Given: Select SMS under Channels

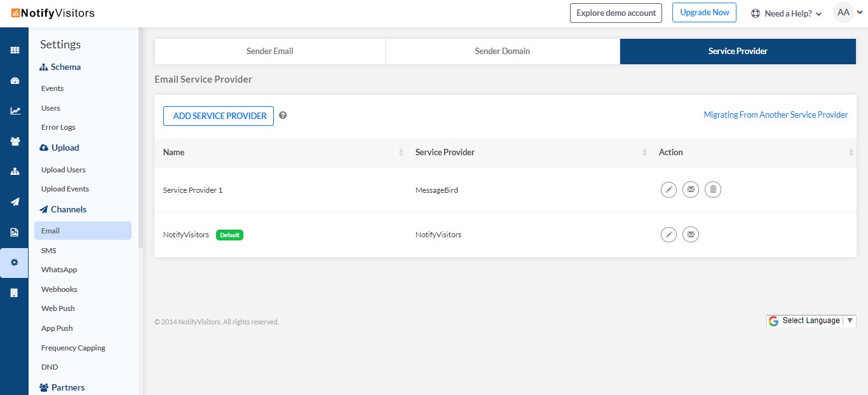Looking at the screenshot, I should click(x=49, y=251).
